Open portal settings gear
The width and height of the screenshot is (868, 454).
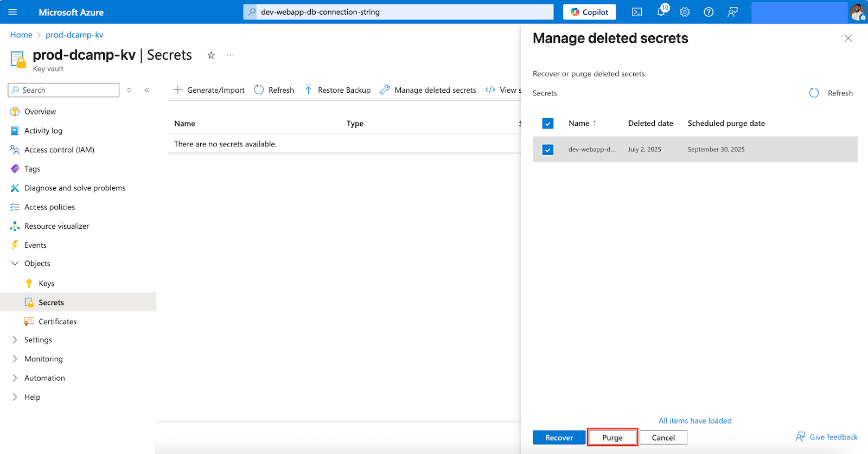click(685, 12)
